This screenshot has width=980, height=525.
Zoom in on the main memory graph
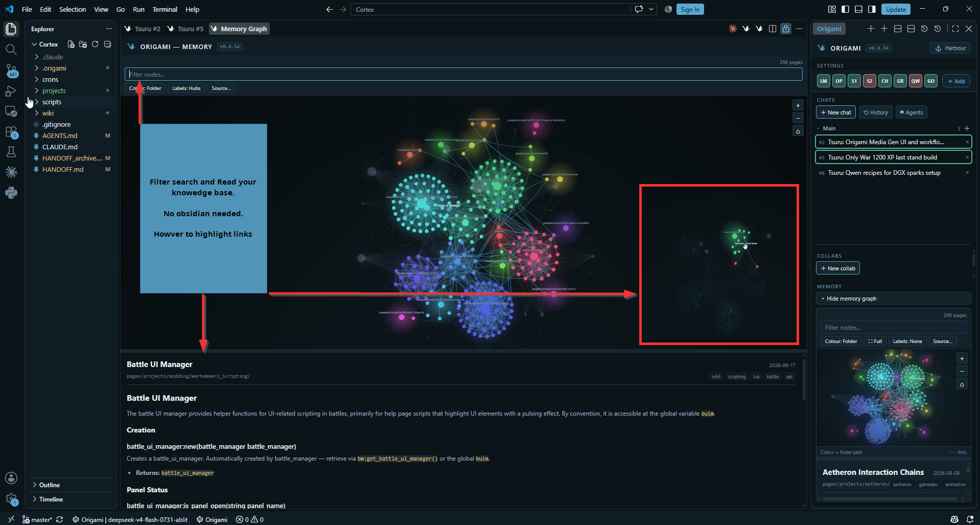click(798, 105)
